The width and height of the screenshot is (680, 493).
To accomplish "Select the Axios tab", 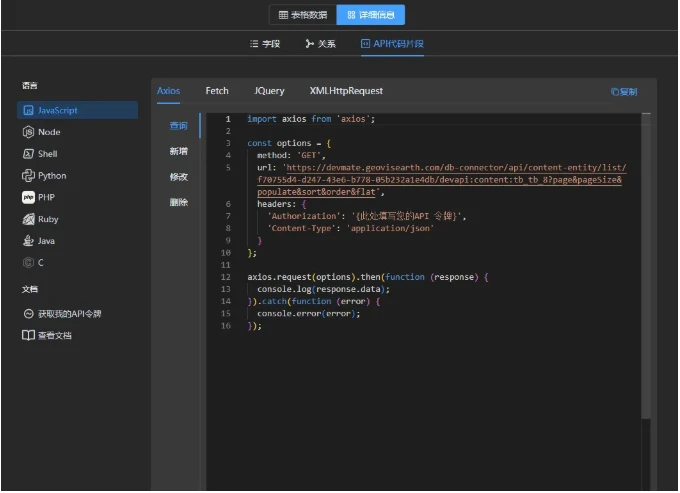I will pyautogui.click(x=169, y=91).
